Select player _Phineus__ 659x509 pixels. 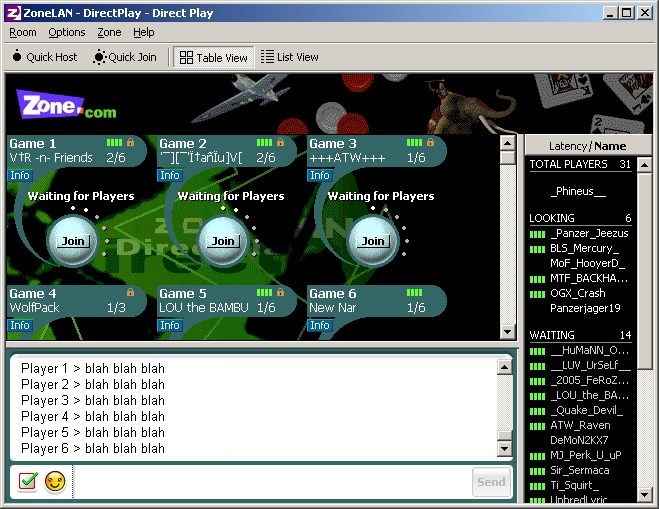(578, 191)
